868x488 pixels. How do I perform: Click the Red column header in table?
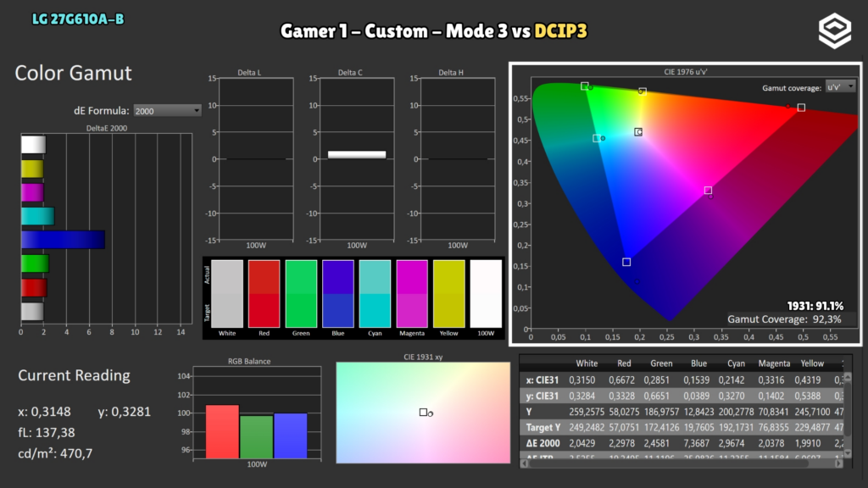(624, 363)
